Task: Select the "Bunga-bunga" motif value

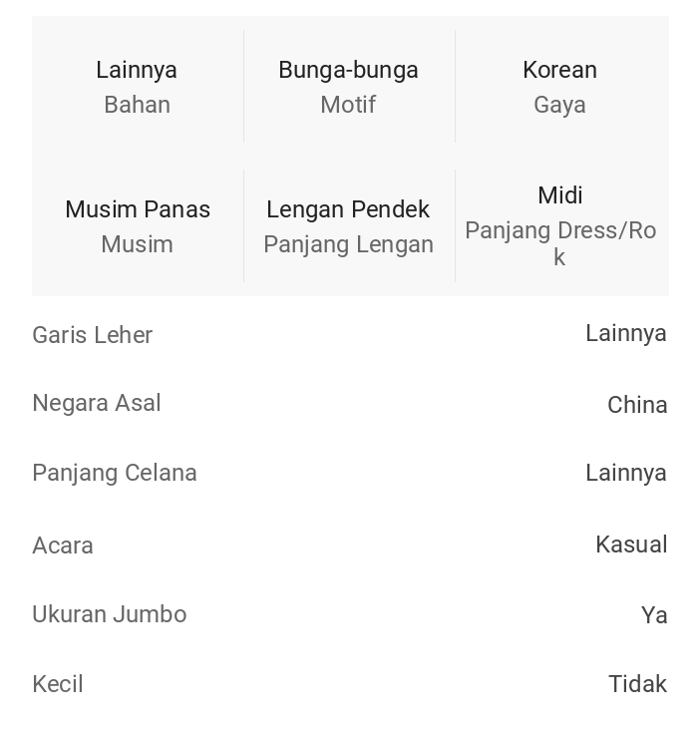Action: (348, 70)
